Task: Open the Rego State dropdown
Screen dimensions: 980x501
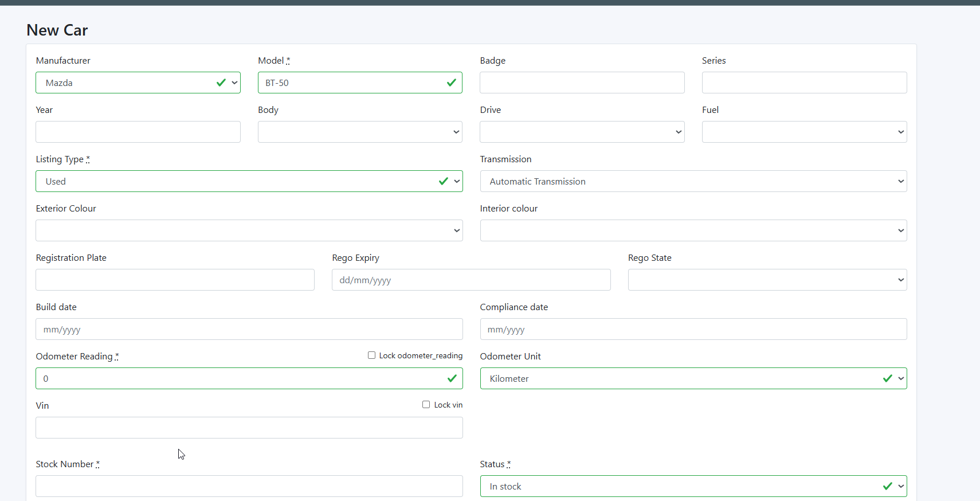Action: 767,280
